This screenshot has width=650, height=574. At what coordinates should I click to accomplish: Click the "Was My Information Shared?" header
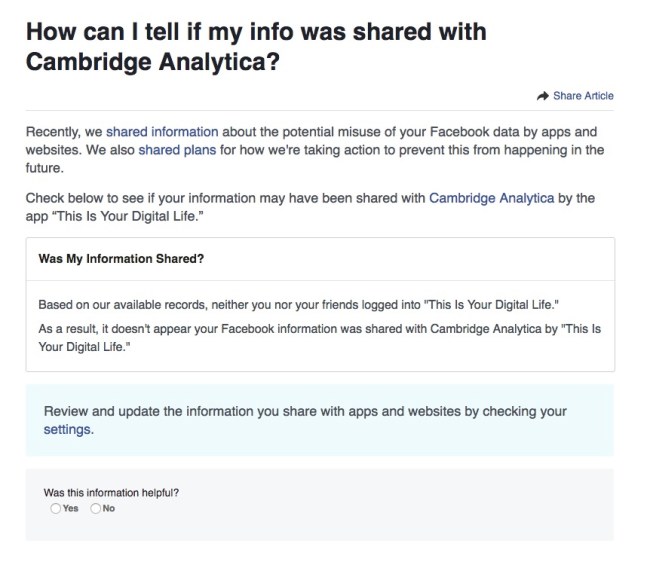click(121, 258)
